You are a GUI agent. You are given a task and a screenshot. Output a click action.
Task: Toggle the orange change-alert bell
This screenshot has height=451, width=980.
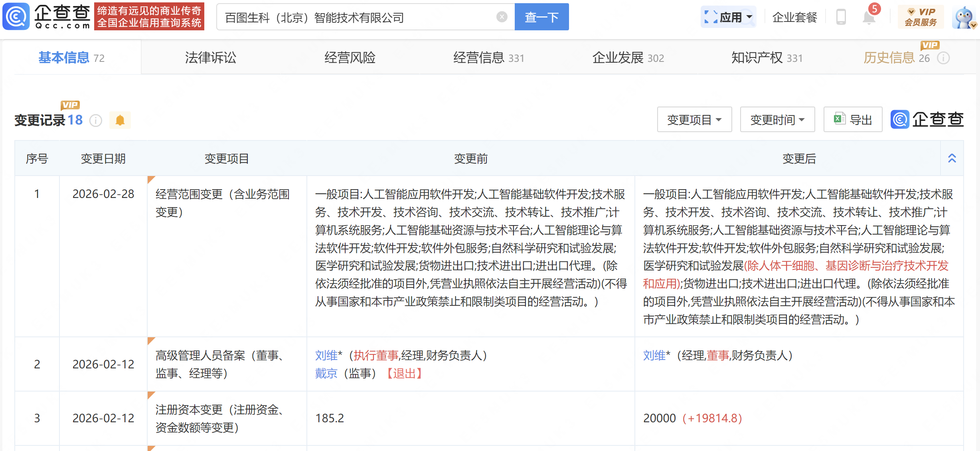click(x=120, y=120)
